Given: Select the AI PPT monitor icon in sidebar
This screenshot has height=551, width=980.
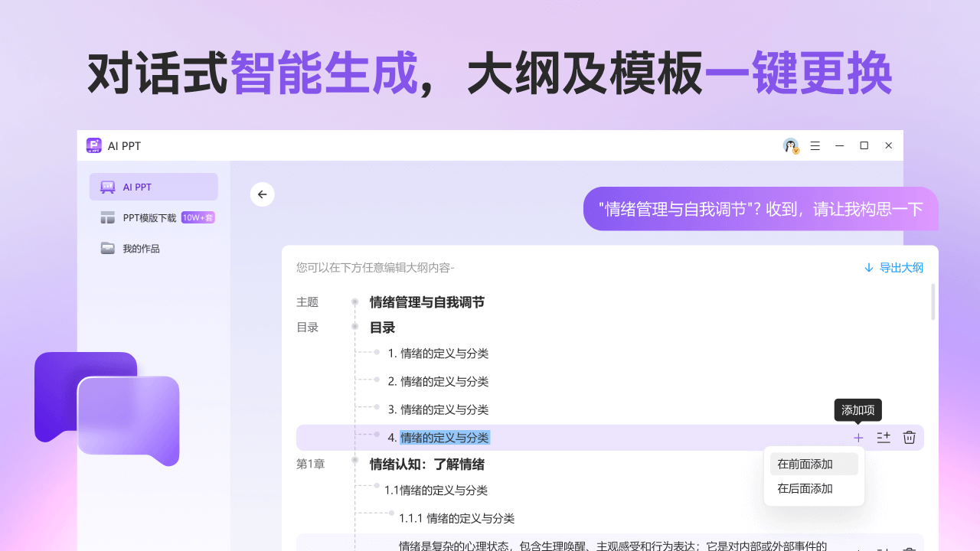Looking at the screenshot, I should pos(106,186).
